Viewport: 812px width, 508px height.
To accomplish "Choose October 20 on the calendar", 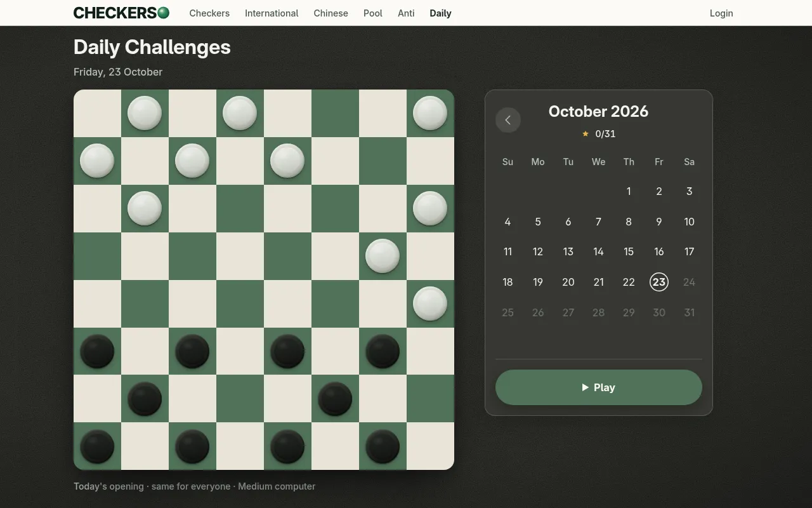I will (x=568, y=282).
